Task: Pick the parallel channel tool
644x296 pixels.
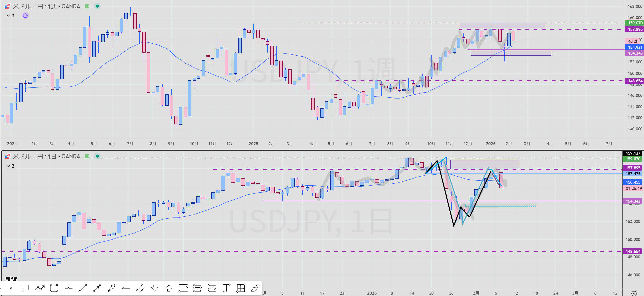Action: coord(140,288)
